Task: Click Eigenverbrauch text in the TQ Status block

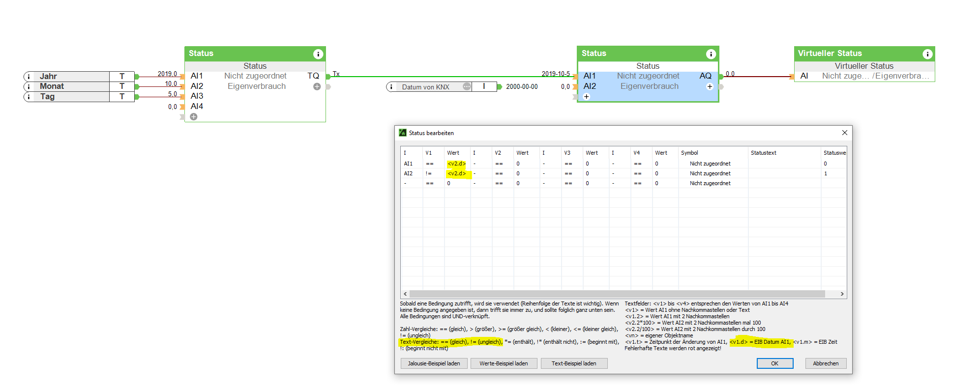Action: pos(257,86)
